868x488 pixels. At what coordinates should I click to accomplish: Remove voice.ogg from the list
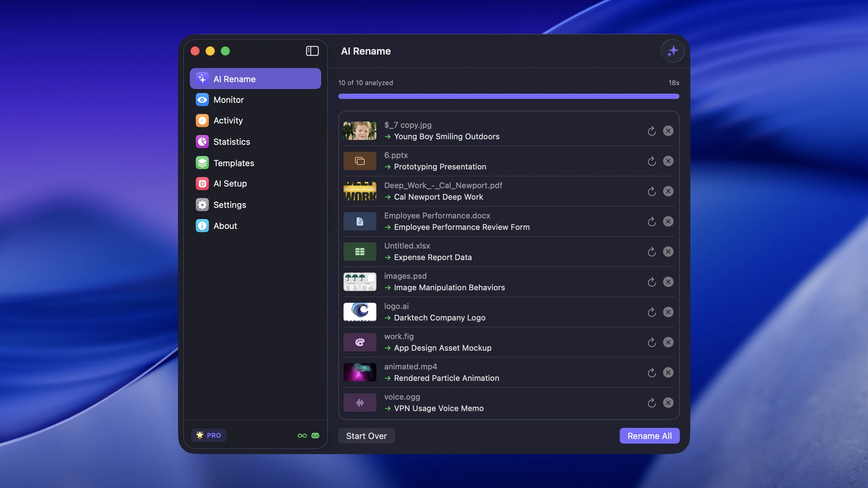[x=668, y=403]
